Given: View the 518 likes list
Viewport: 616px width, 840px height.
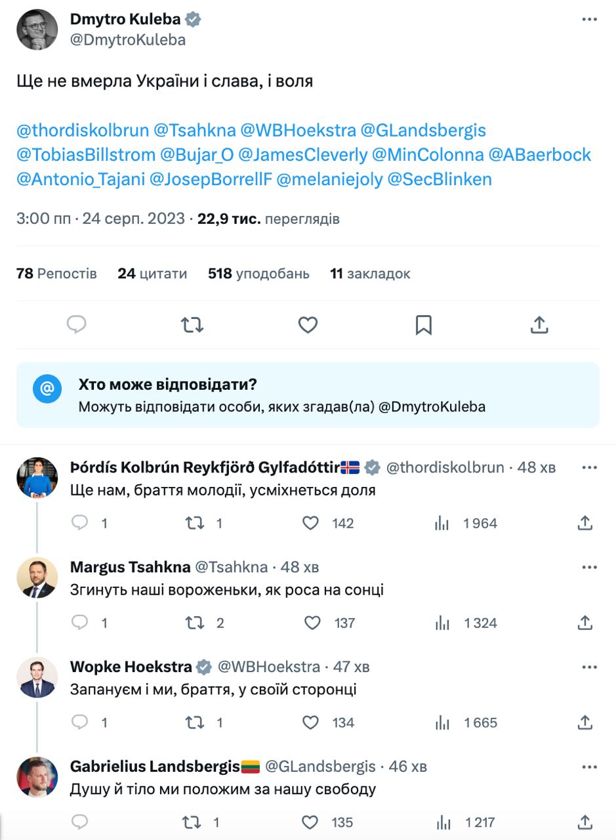Looking at the screenshot, I should click(258, 274).
